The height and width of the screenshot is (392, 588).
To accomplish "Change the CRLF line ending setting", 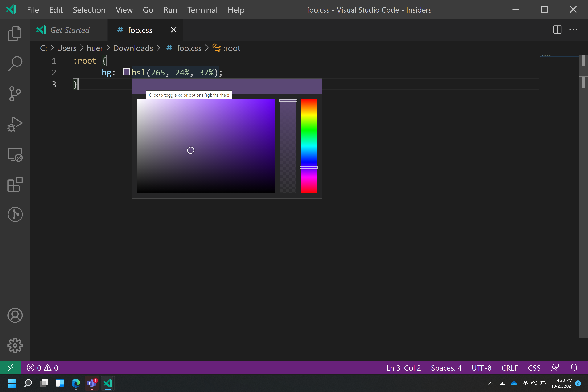I will pyautogui.click(x=509, y=367).
